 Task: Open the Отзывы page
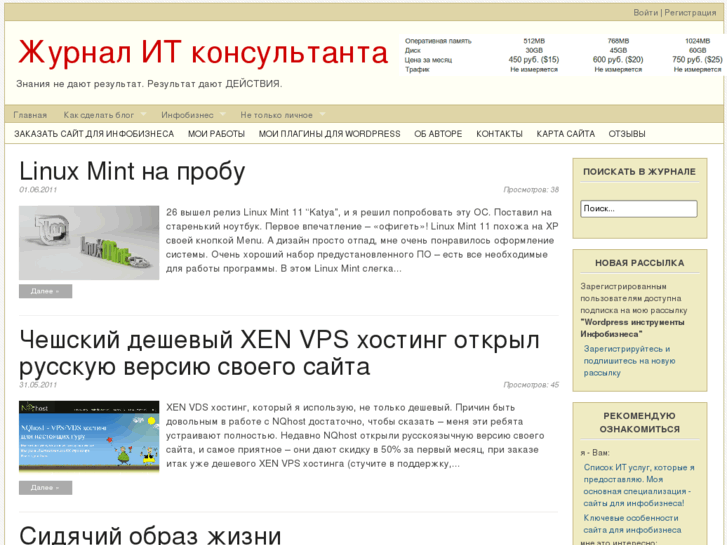click(x=627, y=134)
